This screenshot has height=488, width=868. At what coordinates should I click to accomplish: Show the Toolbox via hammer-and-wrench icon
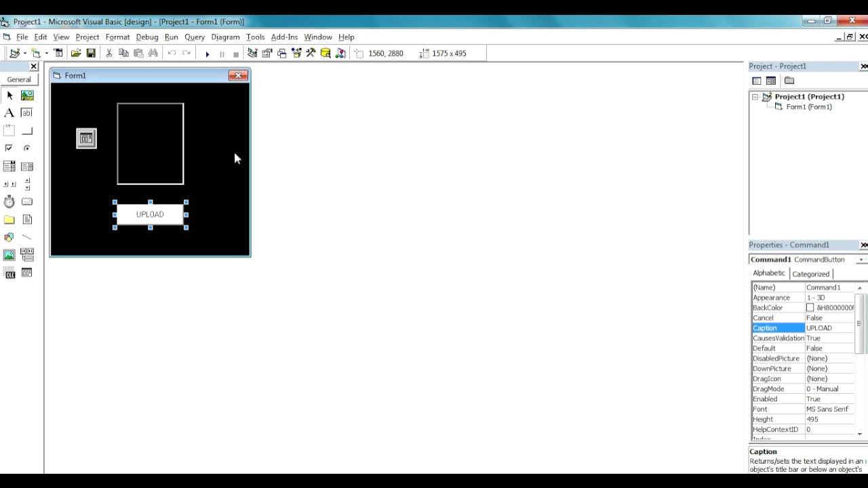[311, 53]
